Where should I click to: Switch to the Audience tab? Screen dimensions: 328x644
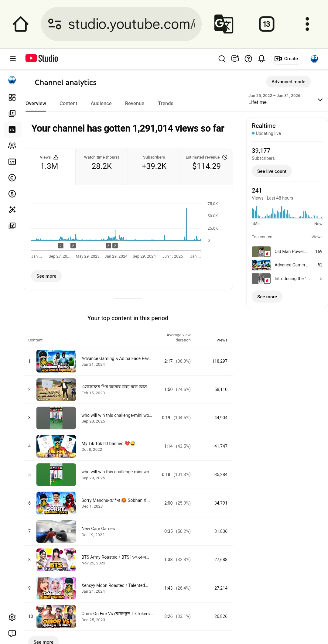click(x=101, y=104)
